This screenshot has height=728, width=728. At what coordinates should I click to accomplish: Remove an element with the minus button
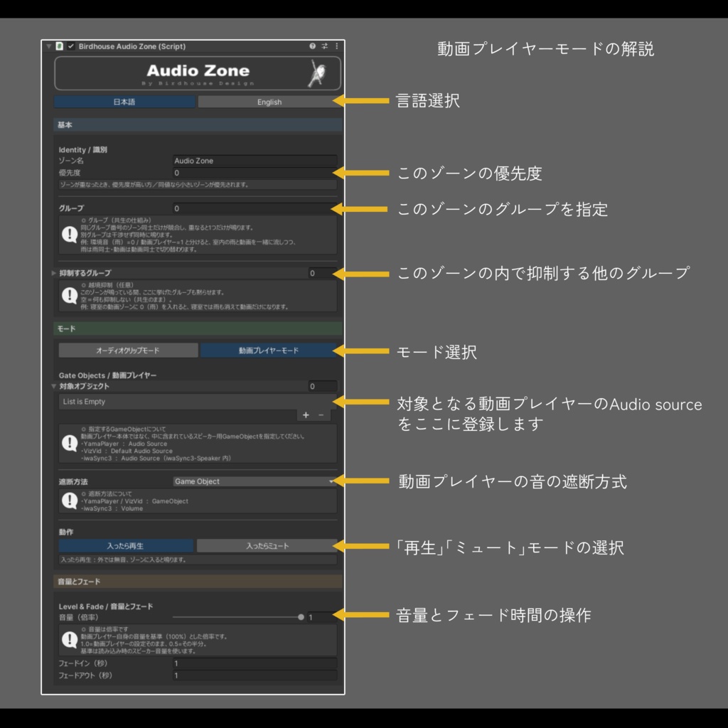[x=321, y=415]
